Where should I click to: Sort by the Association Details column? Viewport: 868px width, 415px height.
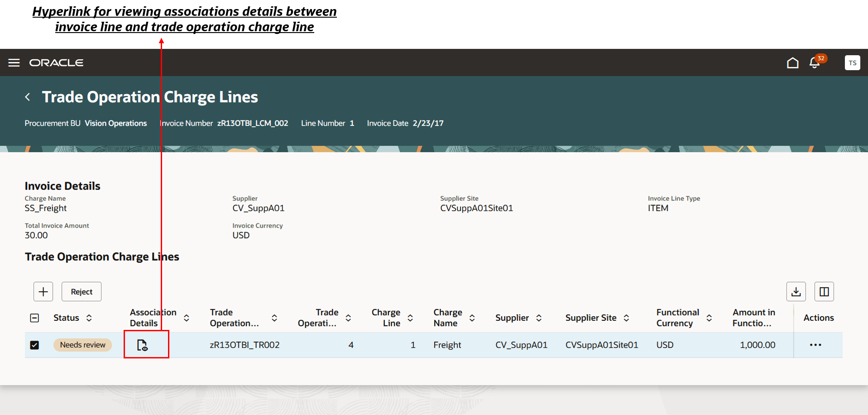[x=187, y=318]
